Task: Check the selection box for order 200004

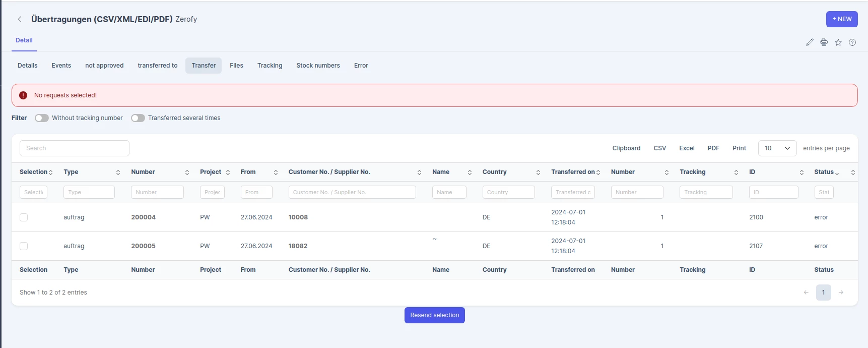Action: (x=24, y=217)
